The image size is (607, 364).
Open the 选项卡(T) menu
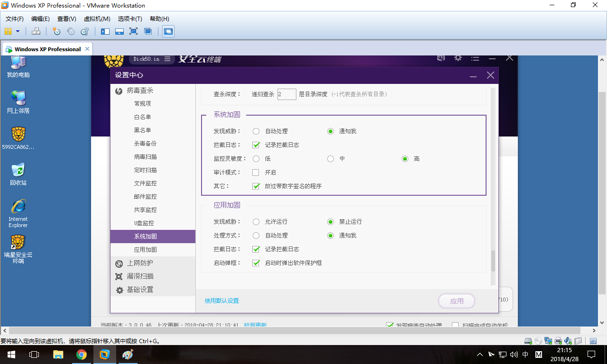[x=130, y=19]
